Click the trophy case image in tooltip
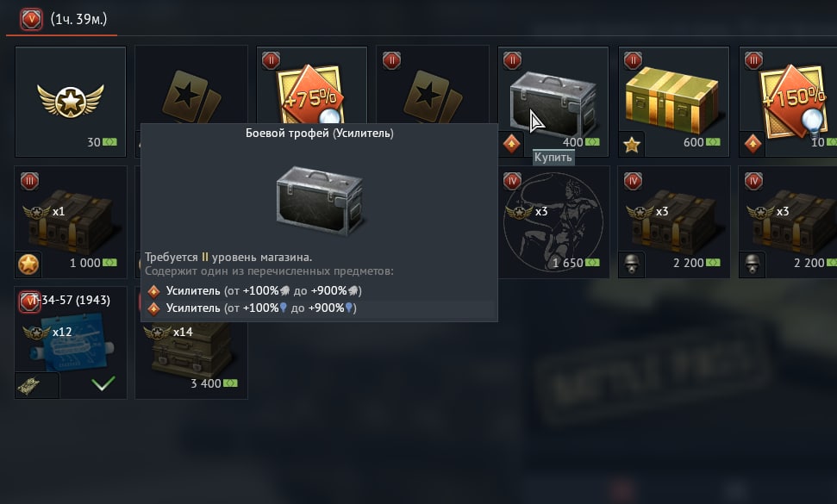Viewport: 837px width, 504px height. tap(319, 201)
